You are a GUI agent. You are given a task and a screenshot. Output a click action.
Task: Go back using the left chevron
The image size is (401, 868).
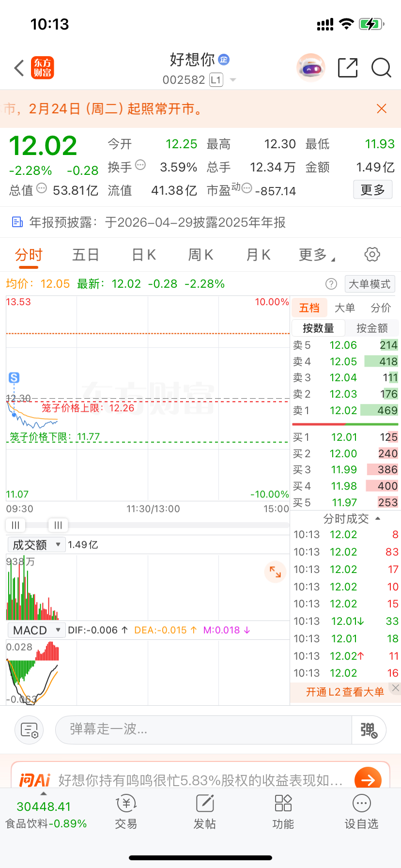click(19, 68)
